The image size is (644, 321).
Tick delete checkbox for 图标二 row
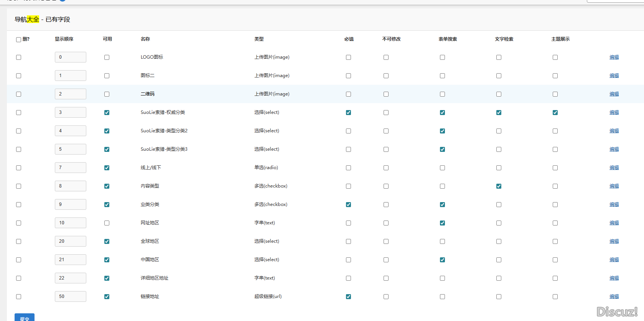pos(18,76)
